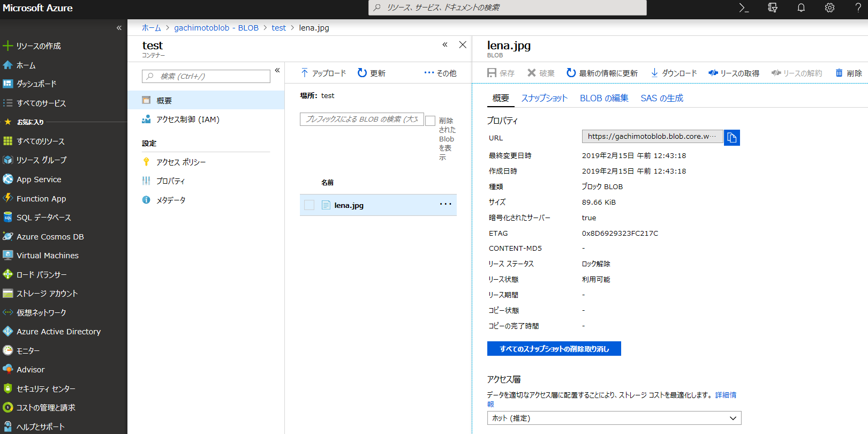Open すべてのサービス list icon

click(7, 103)
